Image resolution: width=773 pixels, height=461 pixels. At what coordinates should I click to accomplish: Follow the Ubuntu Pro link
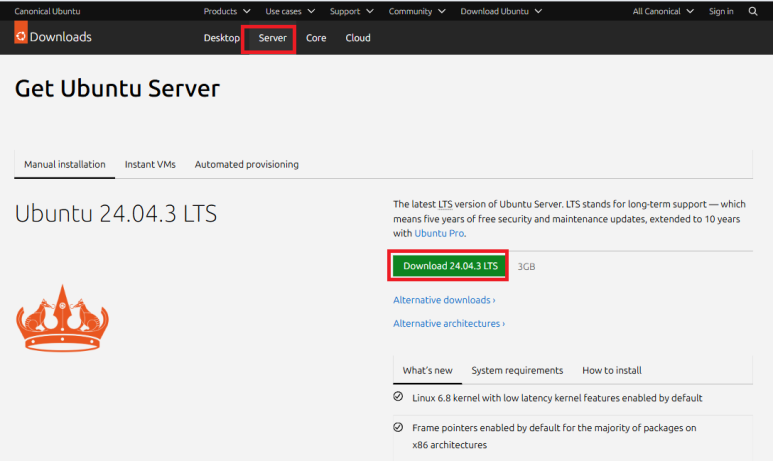coord(439,233)
